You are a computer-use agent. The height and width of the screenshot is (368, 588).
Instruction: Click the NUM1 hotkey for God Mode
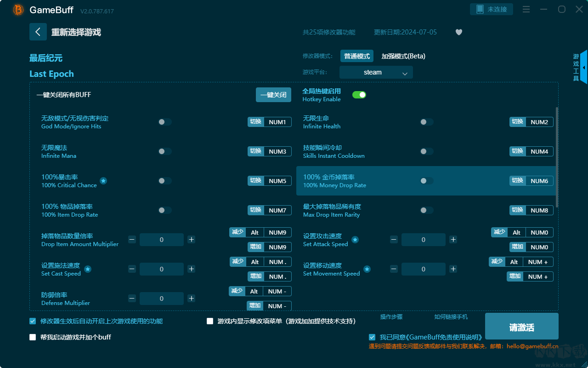pyautogui.click(x=277, y=122)
